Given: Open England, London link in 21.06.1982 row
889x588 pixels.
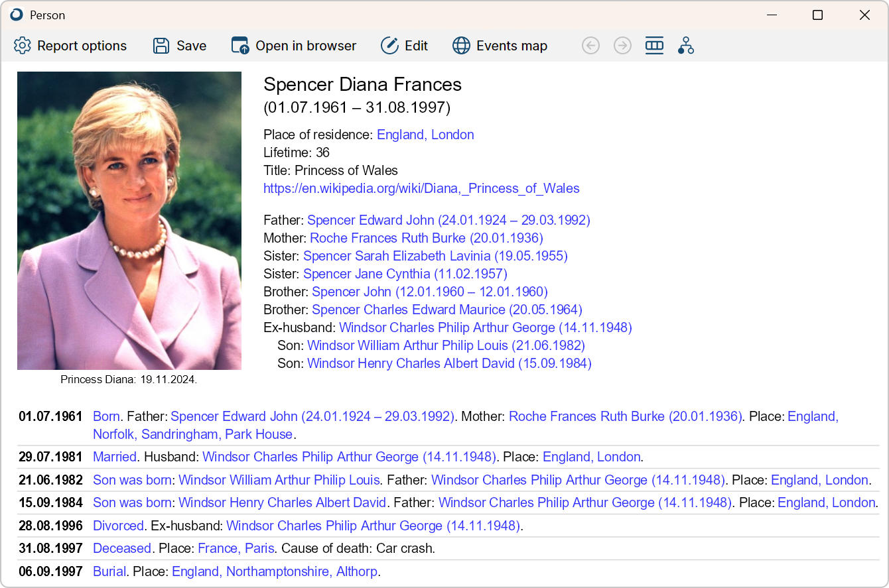Looking at the screenshot, I should (x=820, y=480).
